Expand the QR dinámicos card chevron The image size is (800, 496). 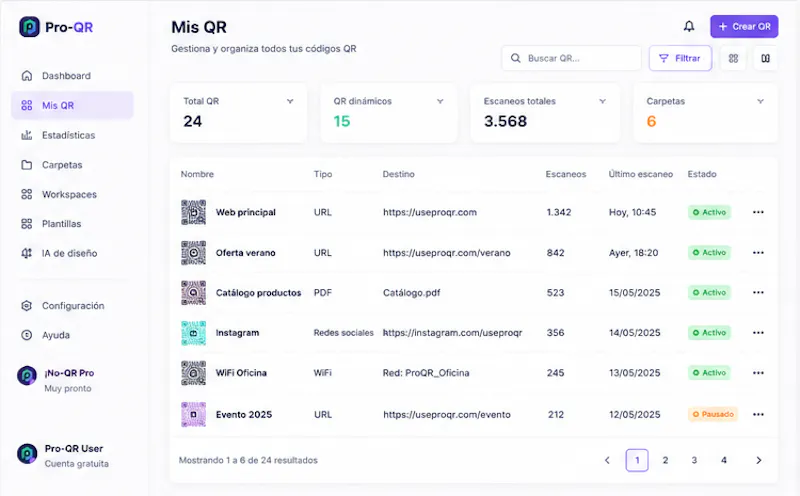click(440, 101)
